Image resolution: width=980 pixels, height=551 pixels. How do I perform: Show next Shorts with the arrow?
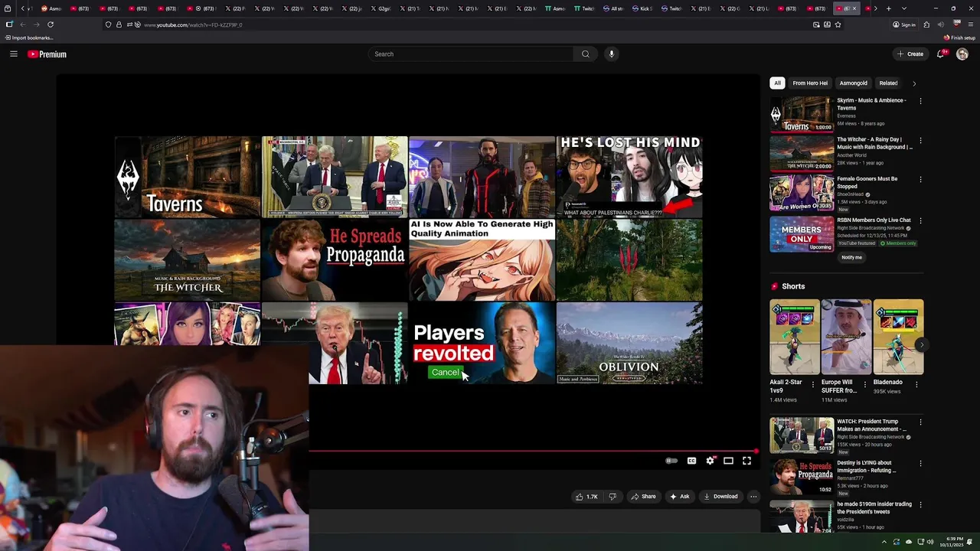pyautogui.click(x=921, y=344)
